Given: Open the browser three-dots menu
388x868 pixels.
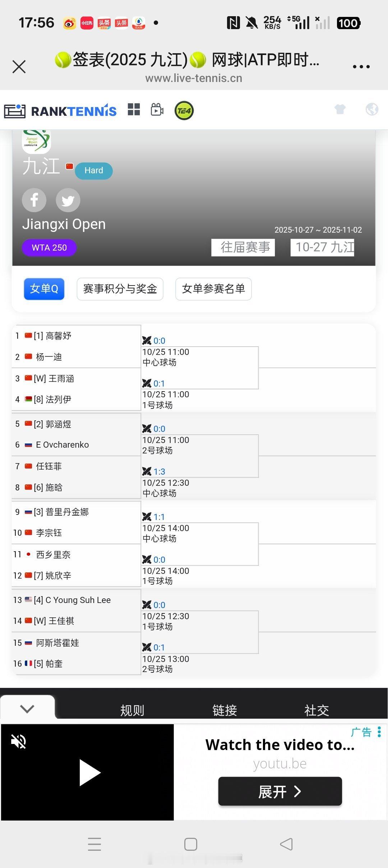Looking at the screenshot, I should click(x=361, y=67).
